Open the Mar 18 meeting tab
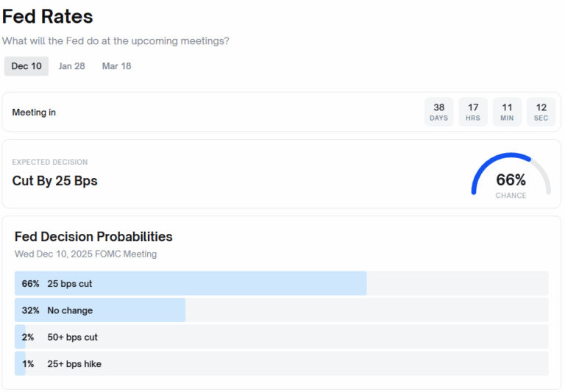The width and height of the screenshot is (565, 392). [x=116, y=66]
